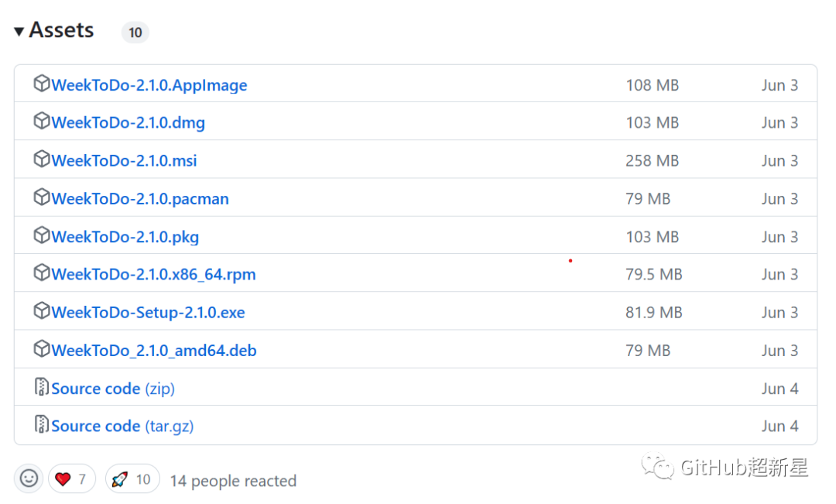Download WeekToDo-2.1.0.AppImage
This screenshot has width=836, height=504.
(149, 85)
